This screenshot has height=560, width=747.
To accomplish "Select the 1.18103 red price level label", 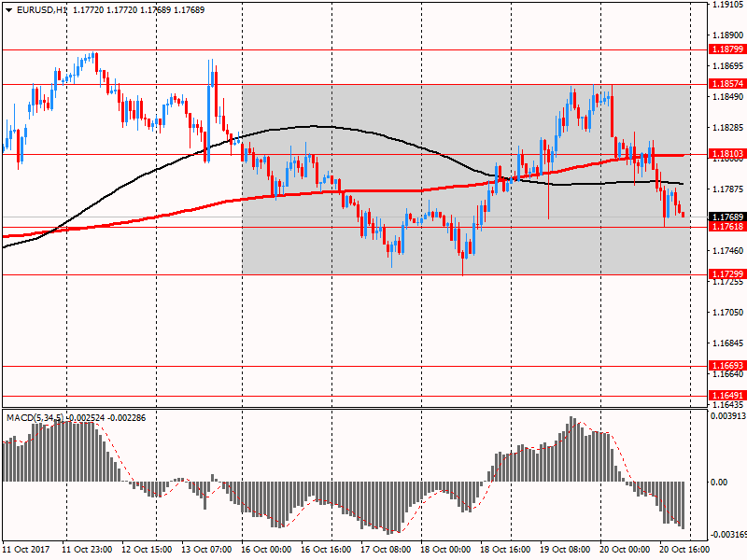I will pos(727,154).
